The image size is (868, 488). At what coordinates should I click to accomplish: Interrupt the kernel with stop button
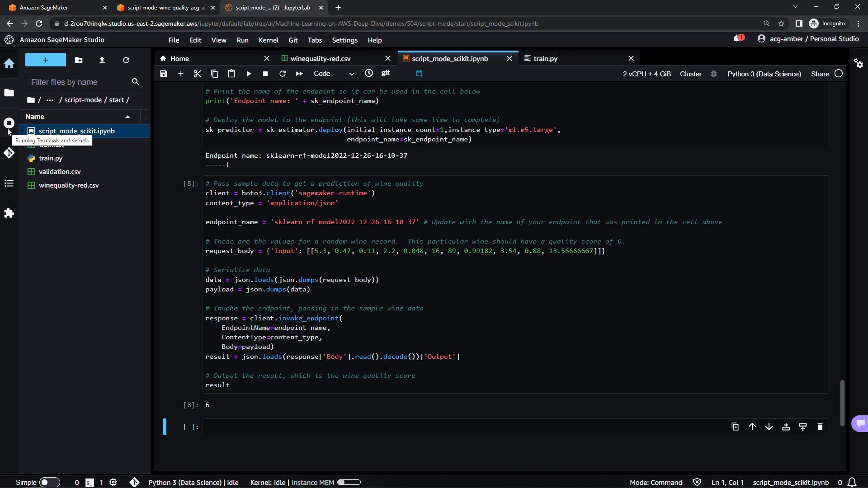[265, 74]
